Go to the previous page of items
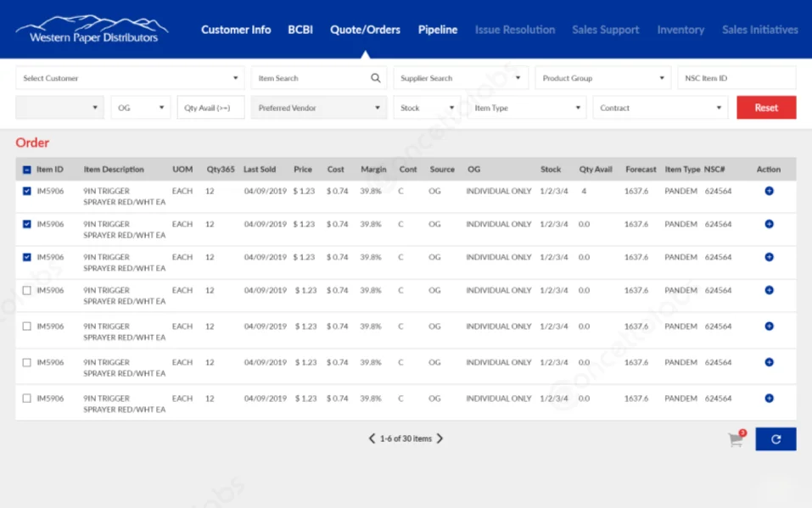This screenshot has height=508, width=812. pos(372,438)
